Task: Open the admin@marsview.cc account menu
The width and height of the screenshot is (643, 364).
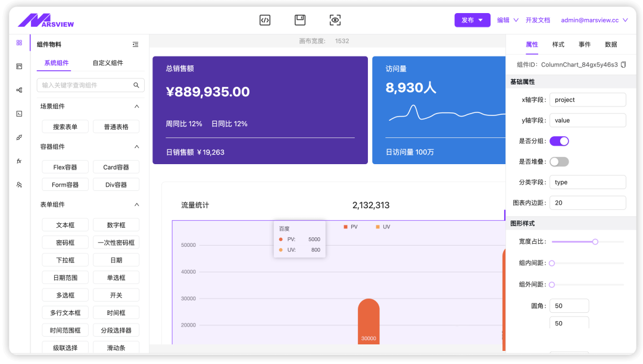Action: pyautogui.click(x=594, y=20)
